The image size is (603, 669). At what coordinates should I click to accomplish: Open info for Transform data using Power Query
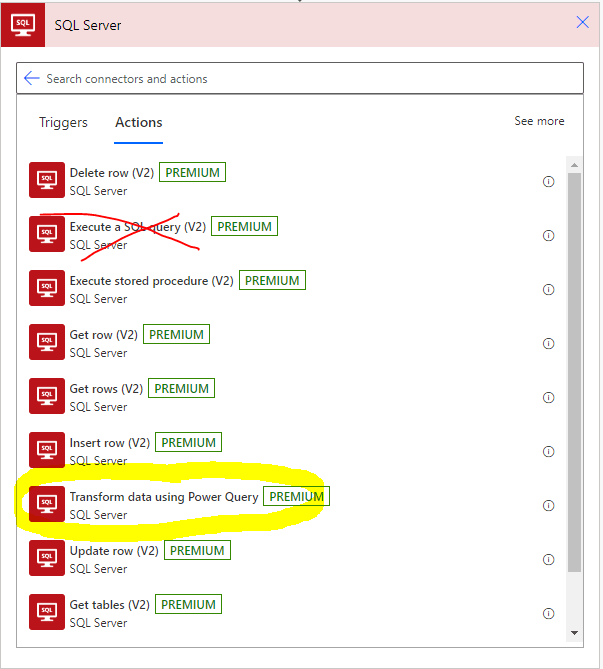548,506
